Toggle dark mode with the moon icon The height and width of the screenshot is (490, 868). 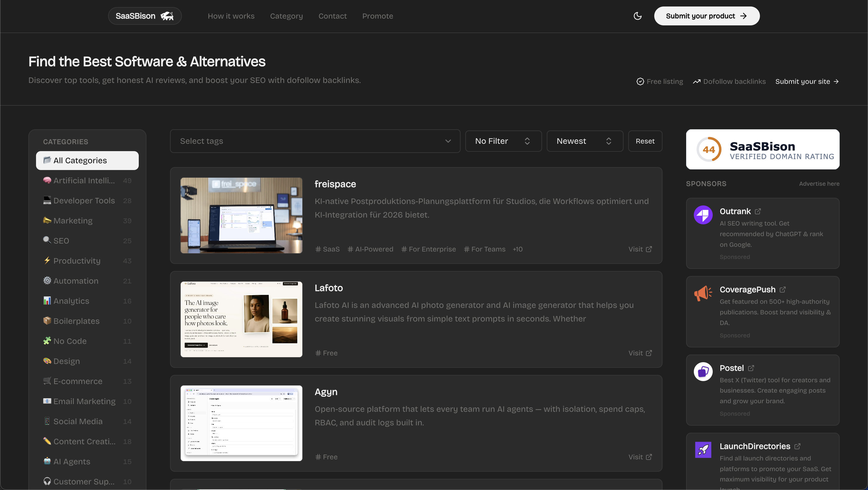[x=637, y=16]
